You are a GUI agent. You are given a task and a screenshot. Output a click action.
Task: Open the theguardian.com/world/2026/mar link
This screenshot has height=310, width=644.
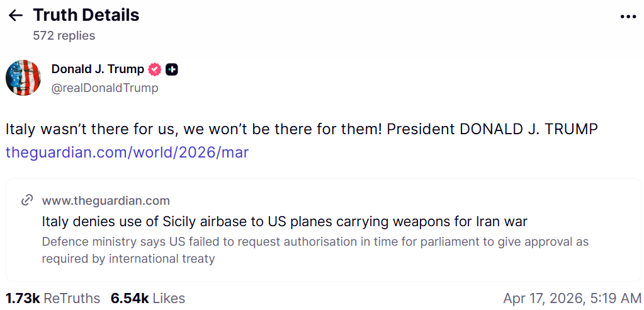coord(127,152)
